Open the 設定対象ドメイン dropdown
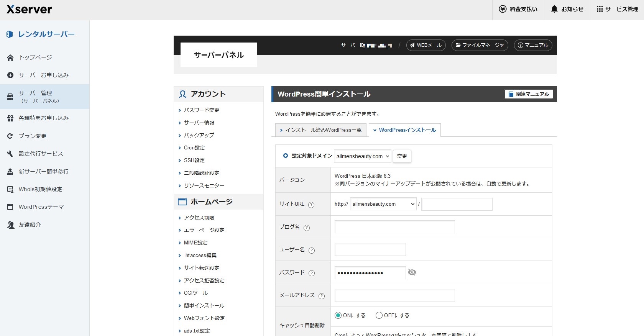The width and height of the screenshot is (644, 336). (362, 156)
